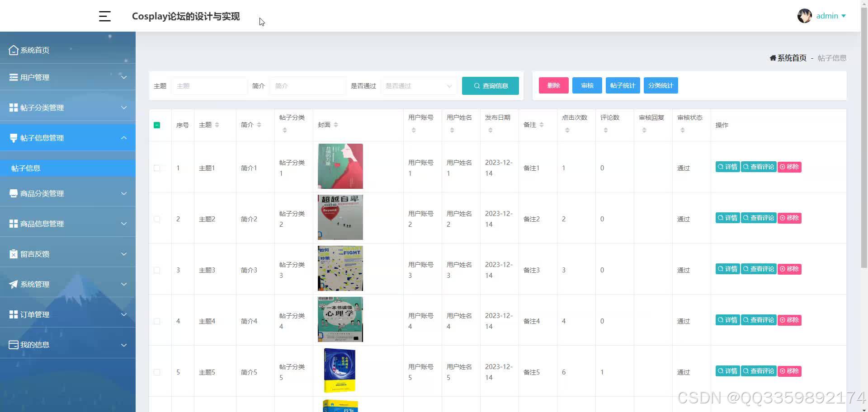
Task: Click the 订单管理 grid icon
Action: [14, 314]
